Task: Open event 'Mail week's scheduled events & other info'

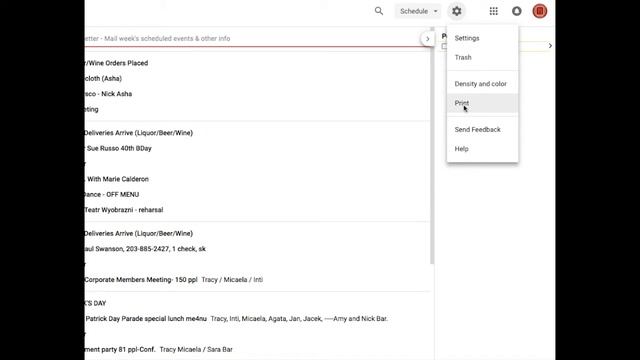Action: point(157,38)
